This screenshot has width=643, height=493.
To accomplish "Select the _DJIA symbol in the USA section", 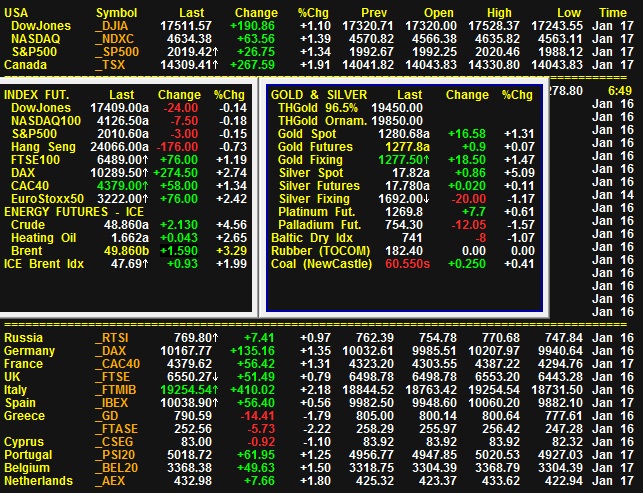I will click(111, 26).
